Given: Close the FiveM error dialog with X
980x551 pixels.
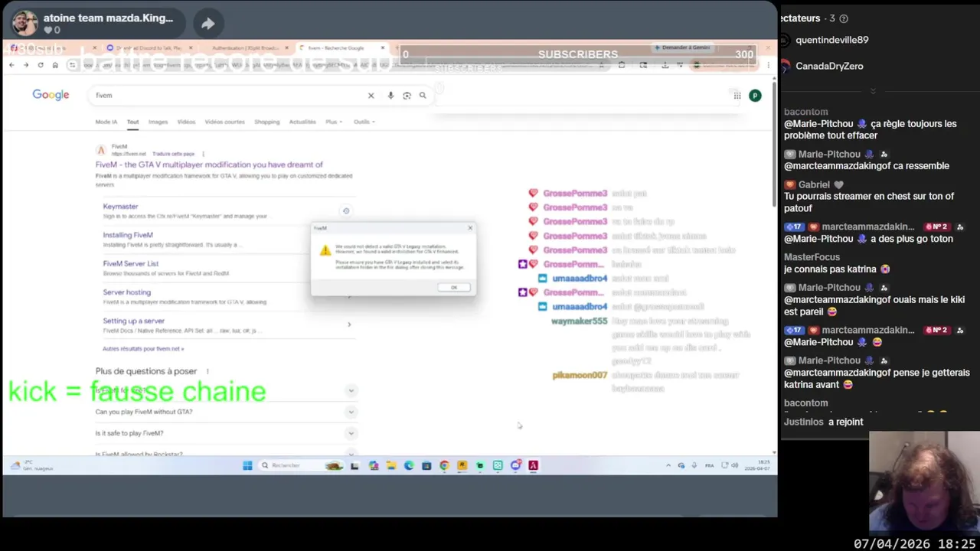Looking at the screenshot, I should click(x=470, y=228).
